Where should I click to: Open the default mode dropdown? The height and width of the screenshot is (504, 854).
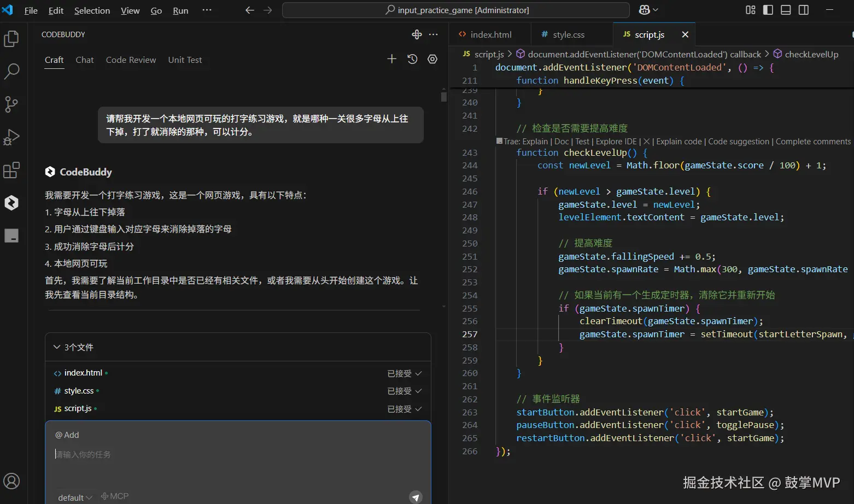pos(75,497)
